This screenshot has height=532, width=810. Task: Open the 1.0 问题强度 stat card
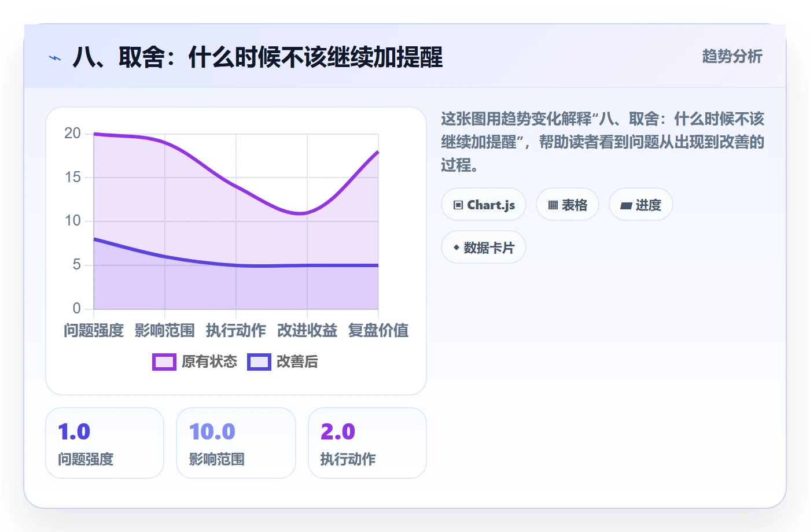tap(105, 443)
